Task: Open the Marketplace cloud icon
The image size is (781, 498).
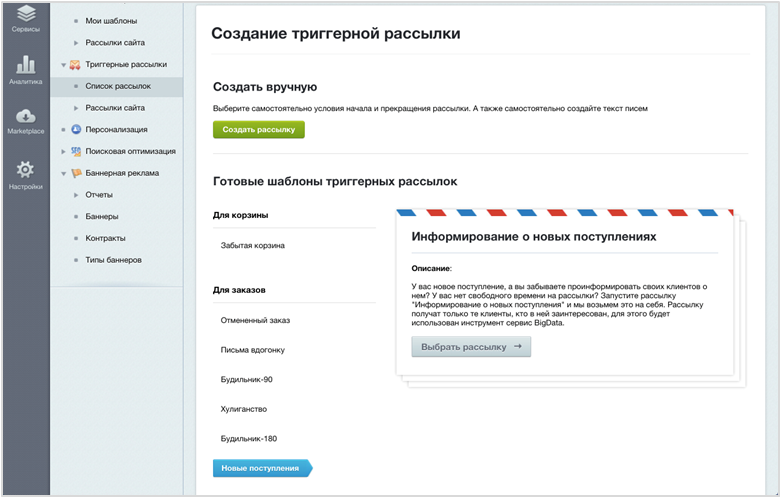Action: coord(25,116)
